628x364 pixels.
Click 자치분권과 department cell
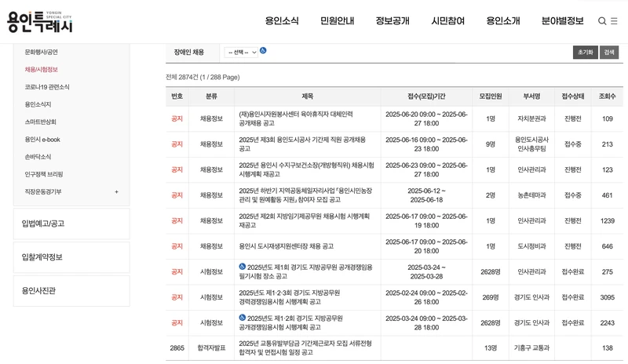click(532, 118)
